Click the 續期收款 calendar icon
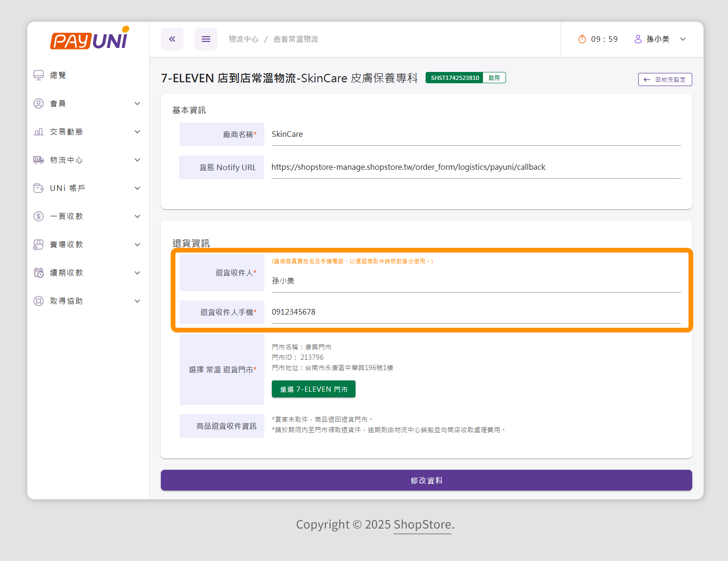Image resolution: width=728 pixels, height=561 pixels. point(39,273)
